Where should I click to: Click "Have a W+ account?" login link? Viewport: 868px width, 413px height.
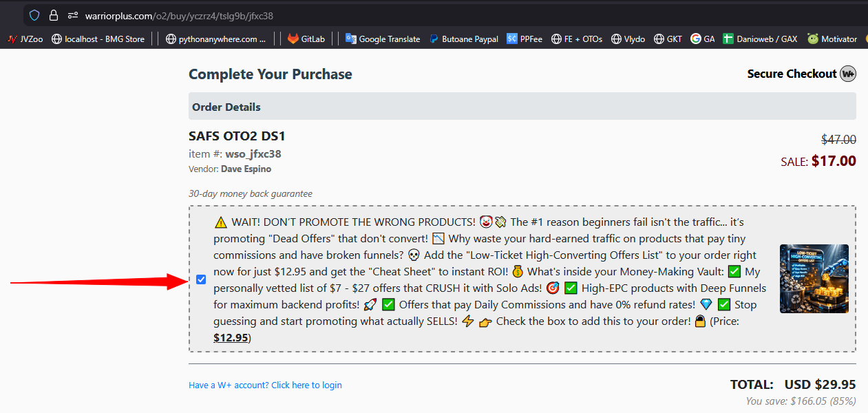(265, 385)
